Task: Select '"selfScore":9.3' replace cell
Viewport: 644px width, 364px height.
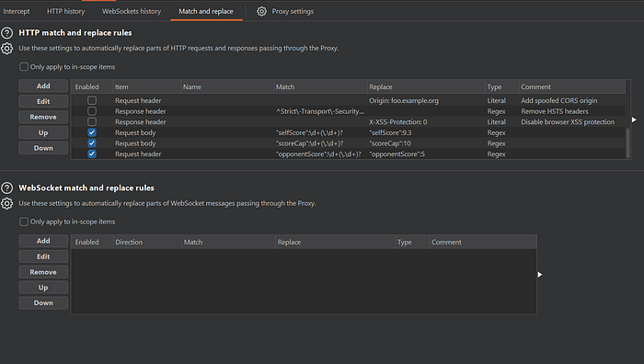Action: (426, 132)
